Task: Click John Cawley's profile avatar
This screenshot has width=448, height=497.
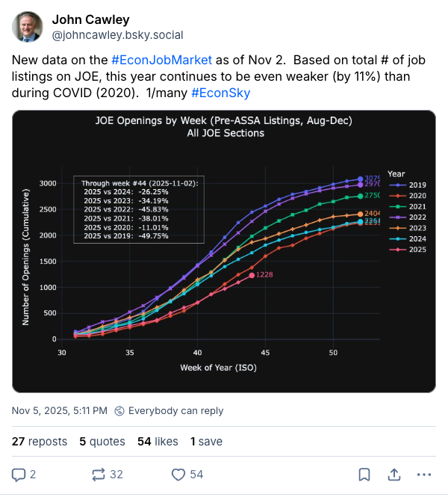Action: 28,27
